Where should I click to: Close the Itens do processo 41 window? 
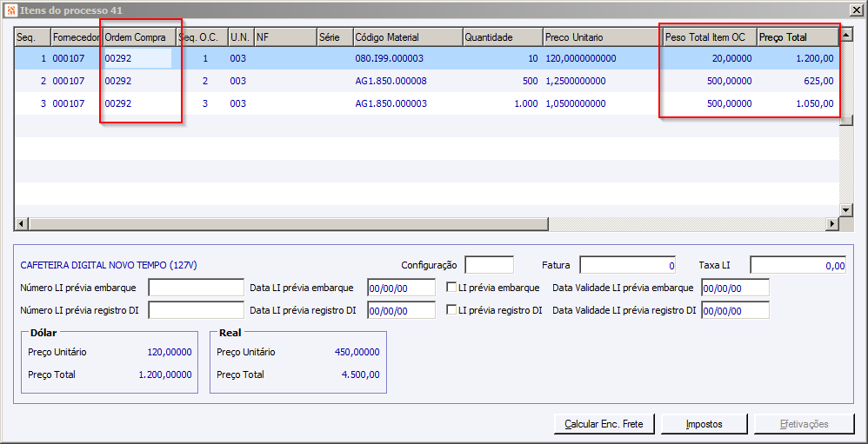[856, 9]
